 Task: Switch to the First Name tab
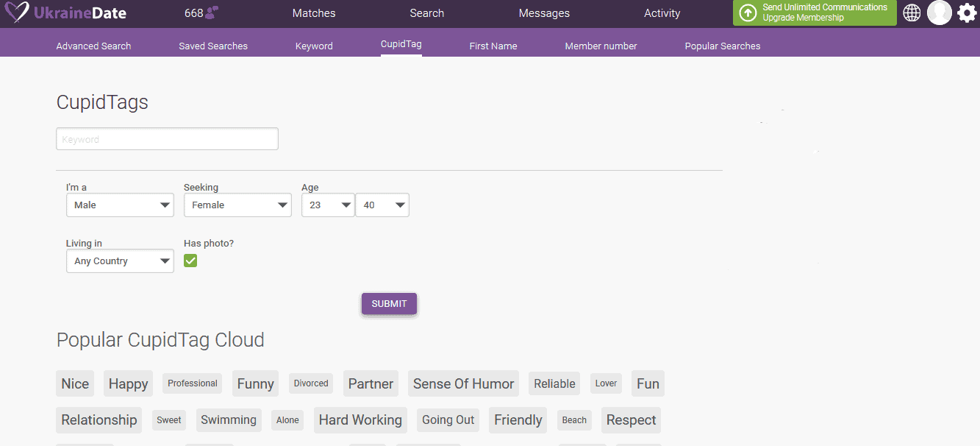click(x=493, y=46)
